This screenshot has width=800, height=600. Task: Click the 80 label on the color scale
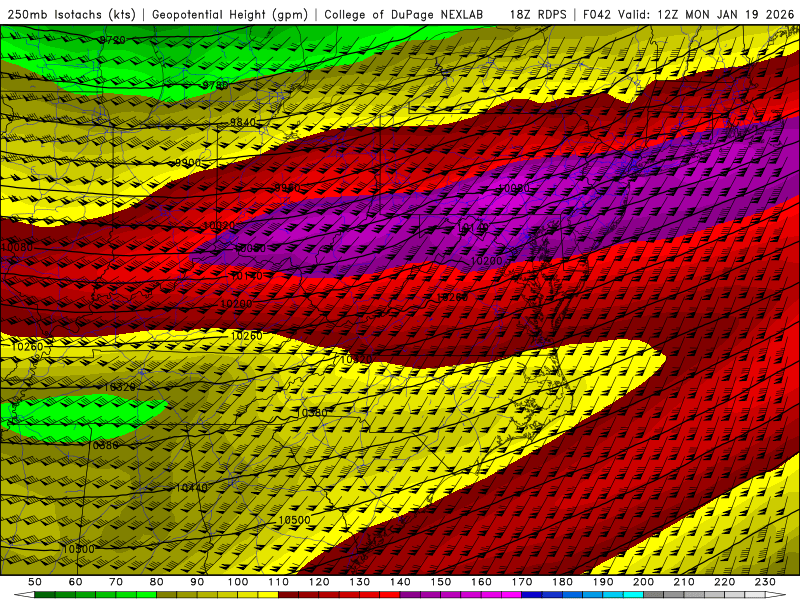tap(156, 582)
